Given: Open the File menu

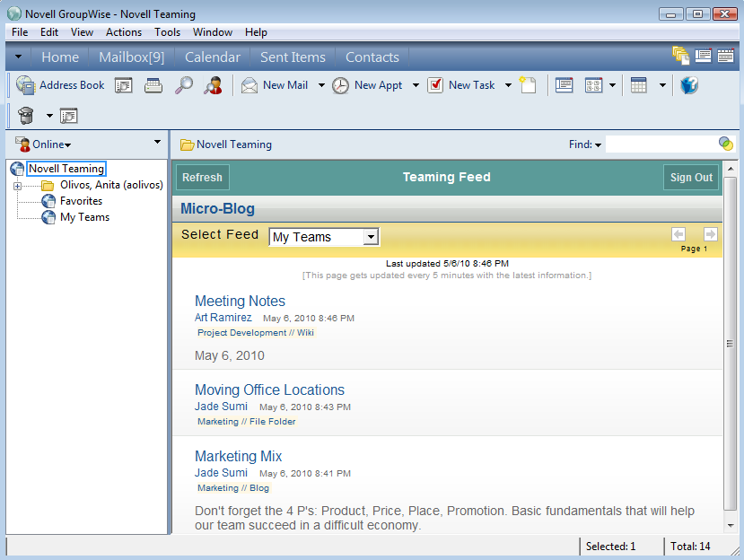Looking at the screenshot, I should tap(20, 32).
